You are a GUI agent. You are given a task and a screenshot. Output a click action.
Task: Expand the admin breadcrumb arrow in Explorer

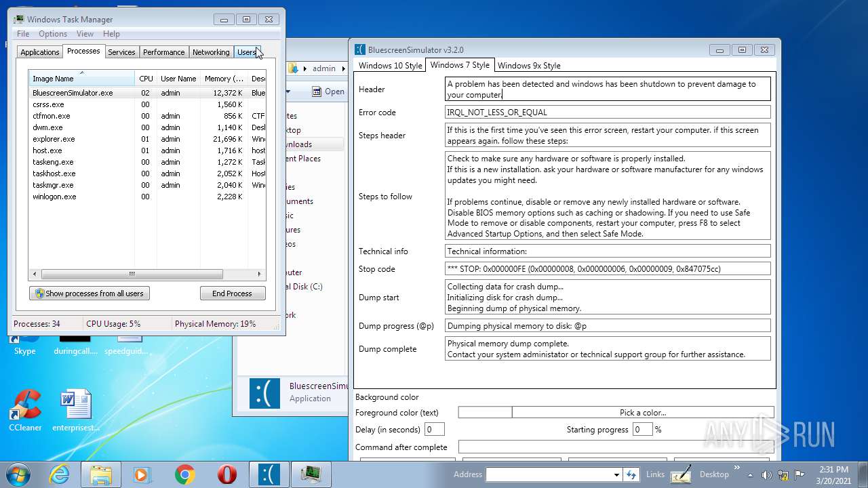click(x=342, y=68)
